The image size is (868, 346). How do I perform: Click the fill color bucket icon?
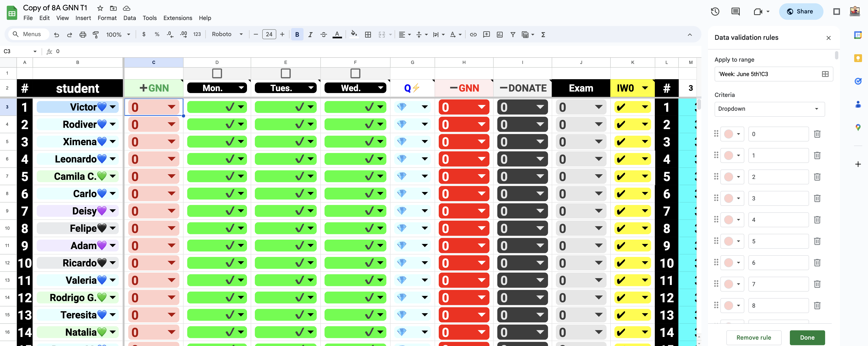point(353,34)
